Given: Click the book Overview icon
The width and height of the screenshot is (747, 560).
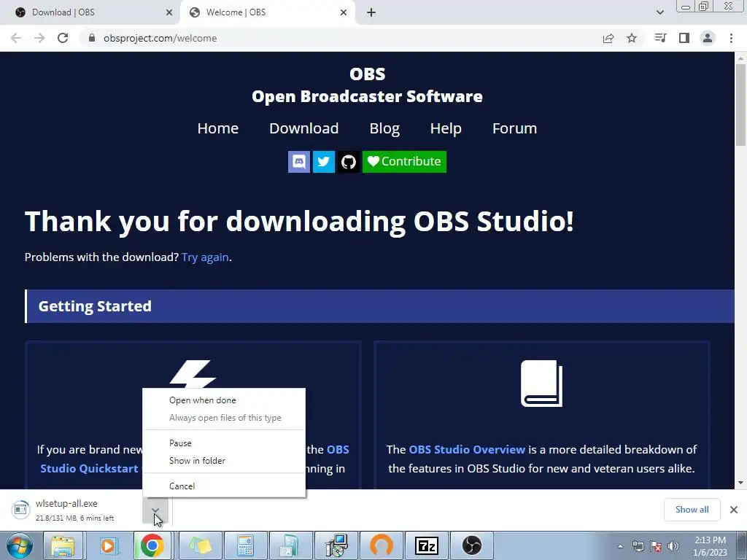Looking at the screenshot, I should pyautogui.click(x=542, y=384).
